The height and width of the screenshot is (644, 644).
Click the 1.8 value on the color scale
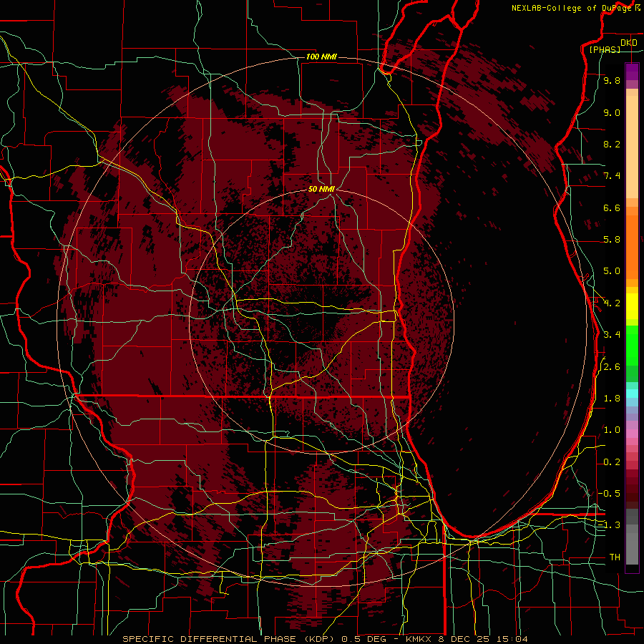612,399
